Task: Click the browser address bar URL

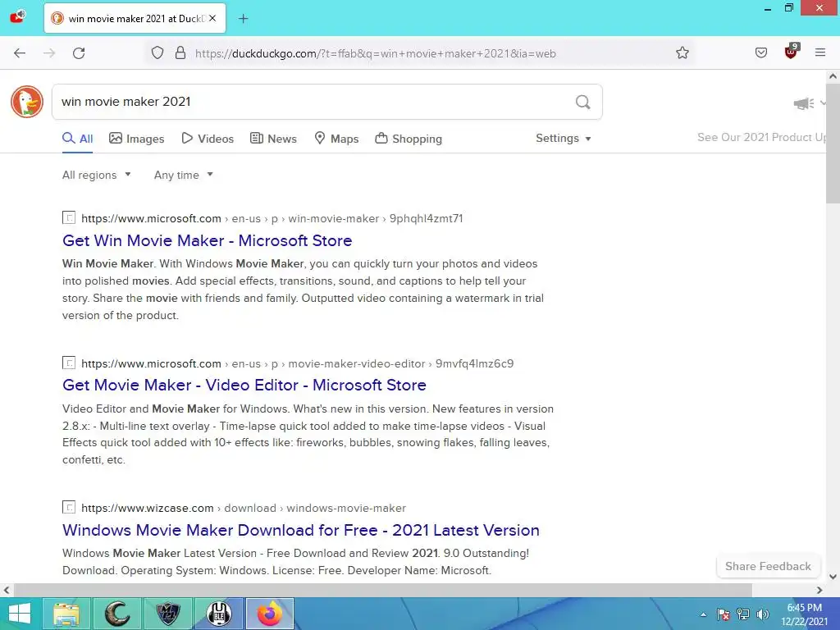Action: (375, 53)
